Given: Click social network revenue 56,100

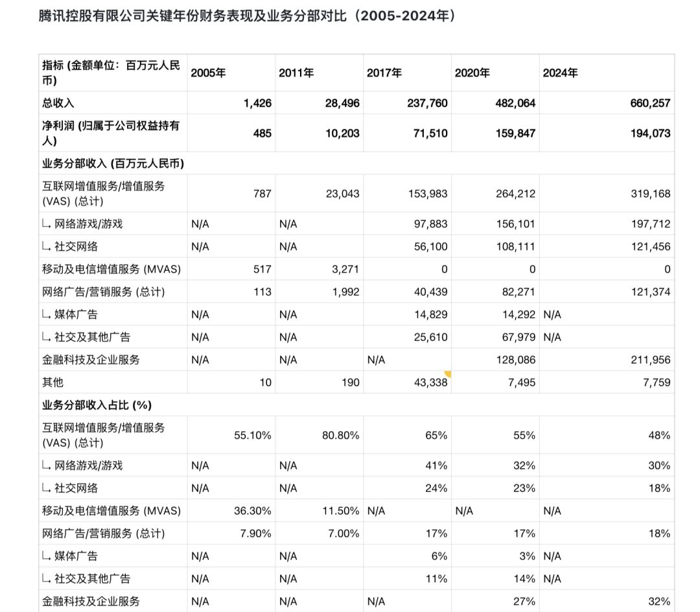Looking at the screenshot, I should 430,246.
